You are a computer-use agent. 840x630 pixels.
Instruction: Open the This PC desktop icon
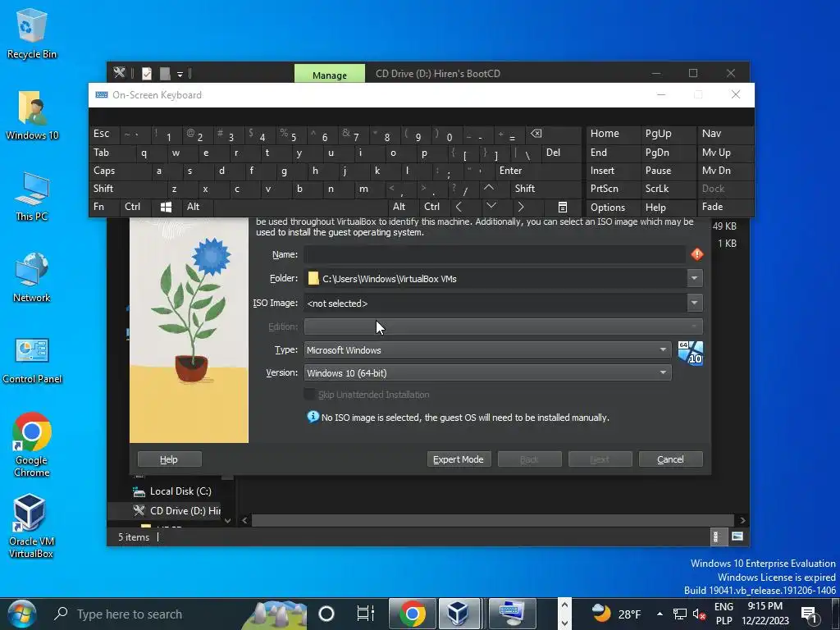point(32,197)
